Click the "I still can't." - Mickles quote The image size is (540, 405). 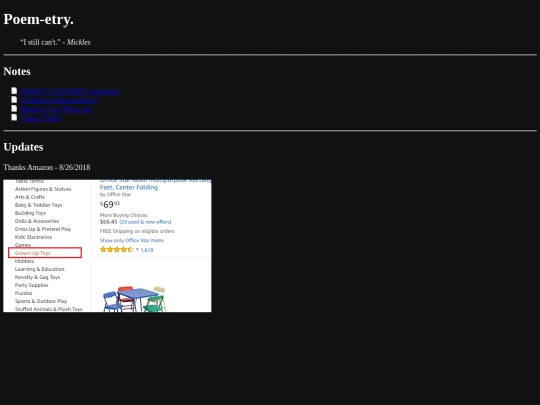point(55,42)
